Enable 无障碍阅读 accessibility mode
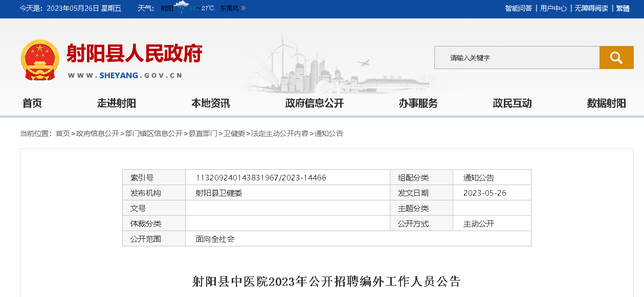Image resolution: width=644 pixels, height=297 pixels. (591, 8)
